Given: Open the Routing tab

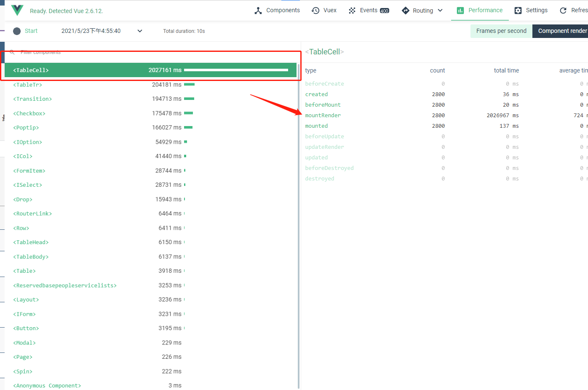Looking at the screenshot, I should click(x=422, y=11).
